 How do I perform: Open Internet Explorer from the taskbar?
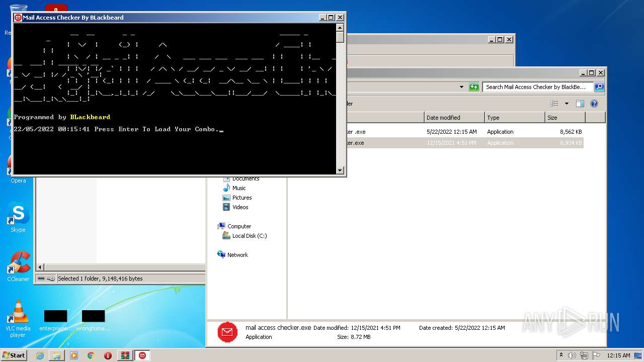[x=40, y=355]
